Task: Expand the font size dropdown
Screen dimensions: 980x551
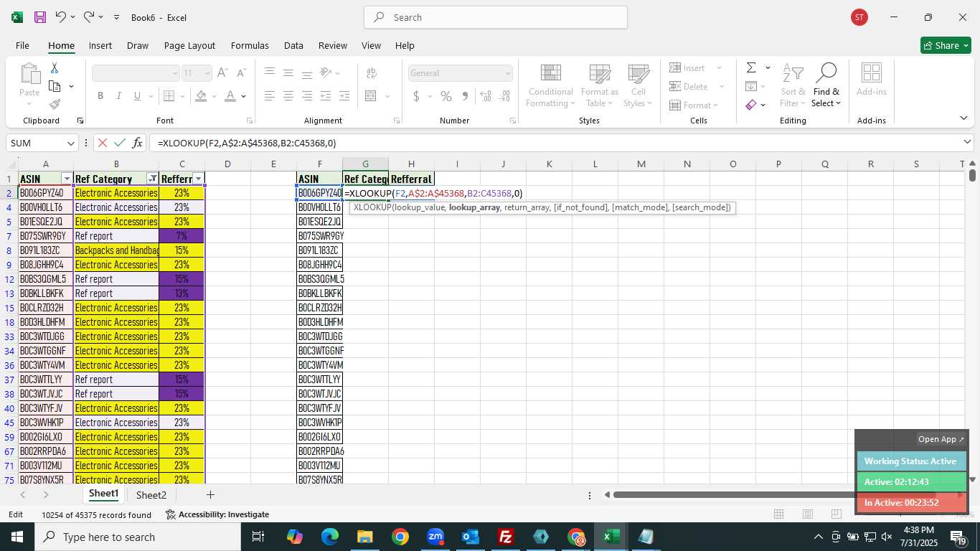Action: (207, 73)
